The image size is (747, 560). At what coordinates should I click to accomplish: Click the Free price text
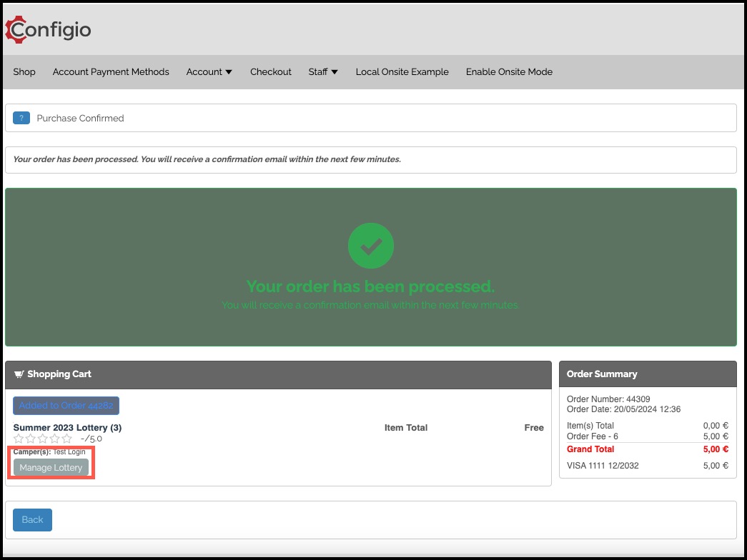(534, 428)
